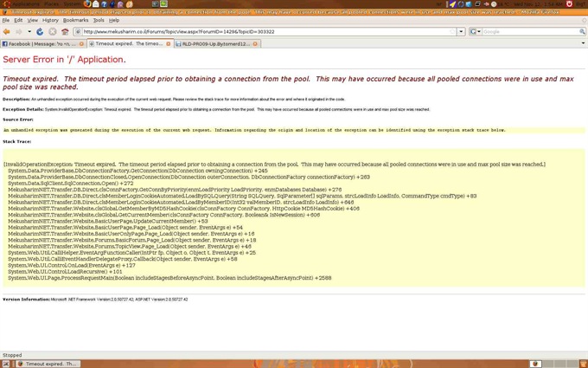This screenshot has height=368, width=588.
Task: Reload the current page
Action: [x=40, y=31]
